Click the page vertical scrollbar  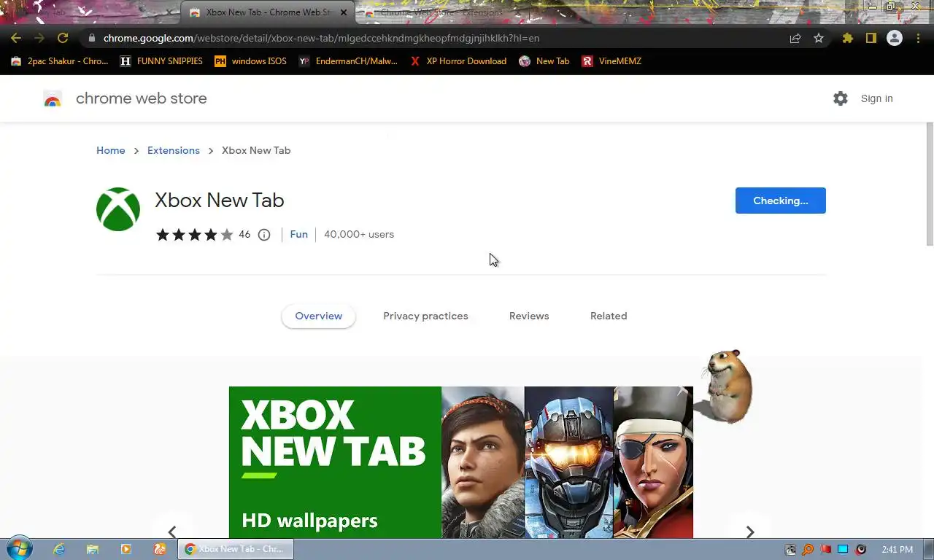[929, 184]
